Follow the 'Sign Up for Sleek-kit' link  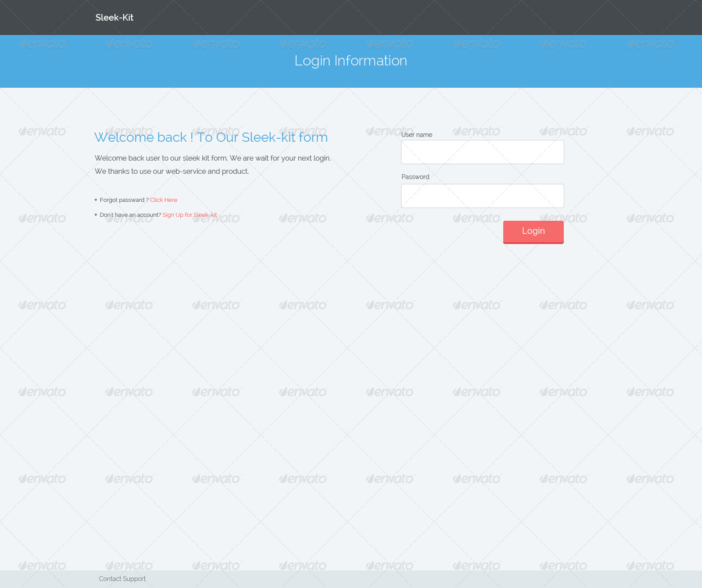190,215
